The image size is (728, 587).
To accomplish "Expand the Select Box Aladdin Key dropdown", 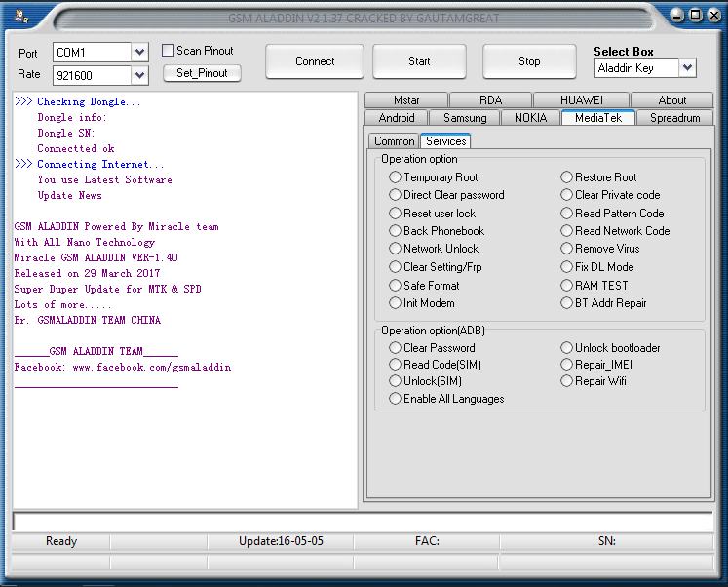I will [x=687, y=68].
